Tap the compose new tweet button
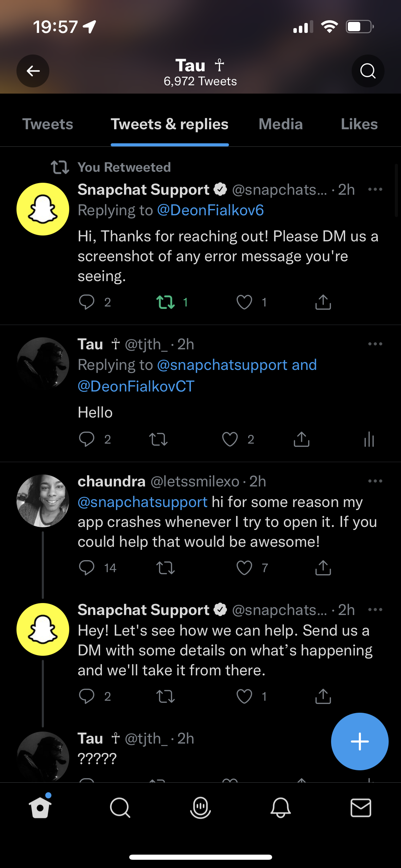The image size is (401, 868). point(360,741)
